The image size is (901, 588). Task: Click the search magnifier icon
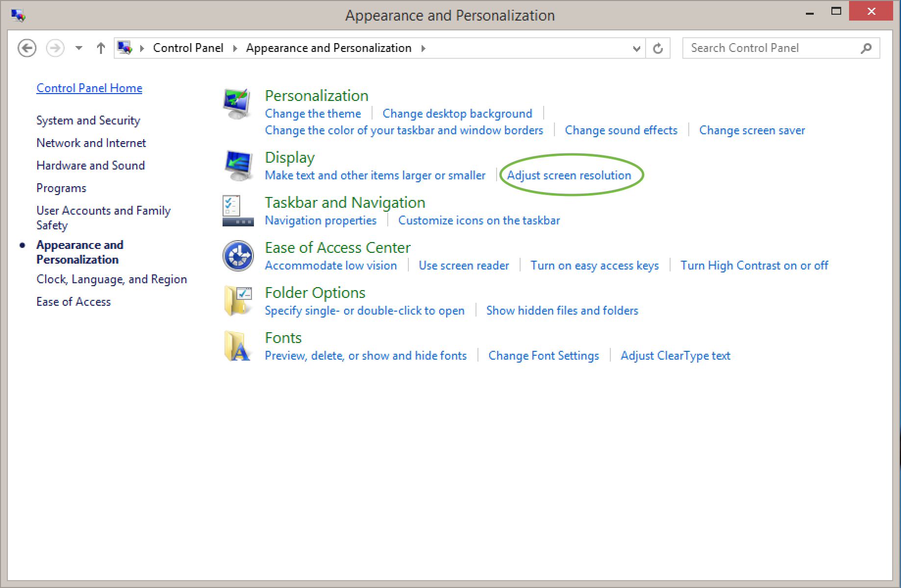coord(866,48)
